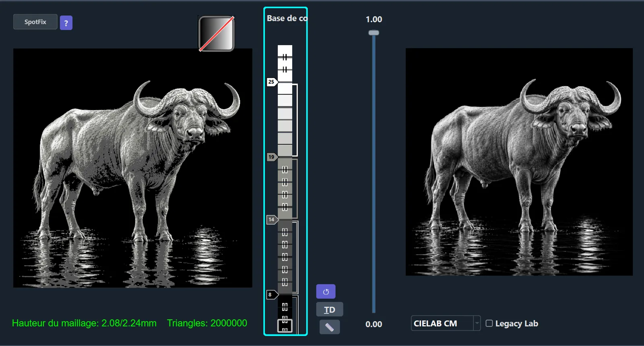Viewport: 644px width, 346px height.
Task: Click the vertical slider handle at 1.00
Action: (374, 33)
